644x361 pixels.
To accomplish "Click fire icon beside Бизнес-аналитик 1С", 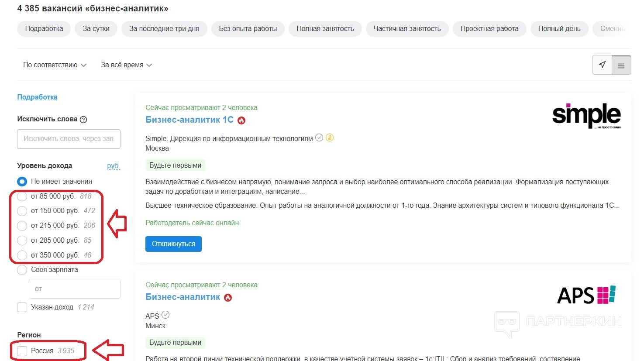I will point(241,120).
